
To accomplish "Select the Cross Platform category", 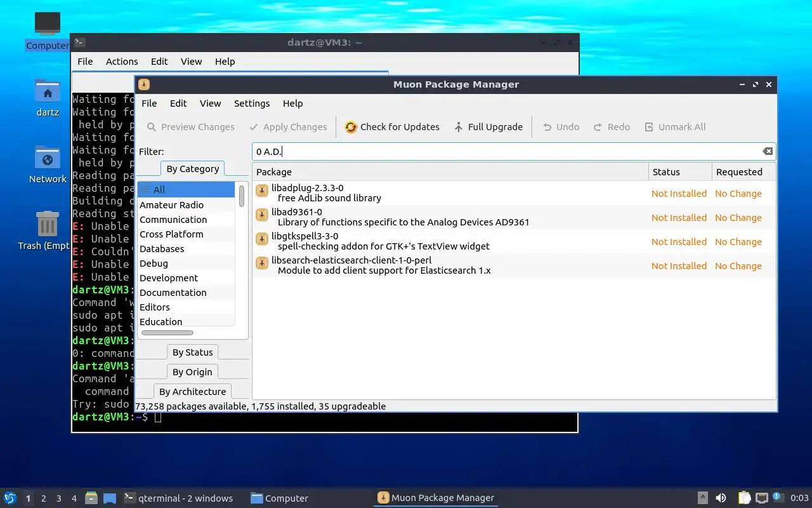I will pyautogui.click(x=187, y=234).
